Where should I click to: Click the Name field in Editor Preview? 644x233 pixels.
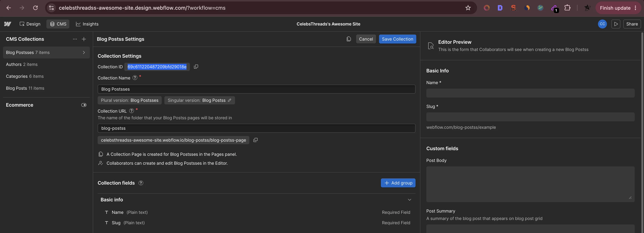click(x=530, y=93)
